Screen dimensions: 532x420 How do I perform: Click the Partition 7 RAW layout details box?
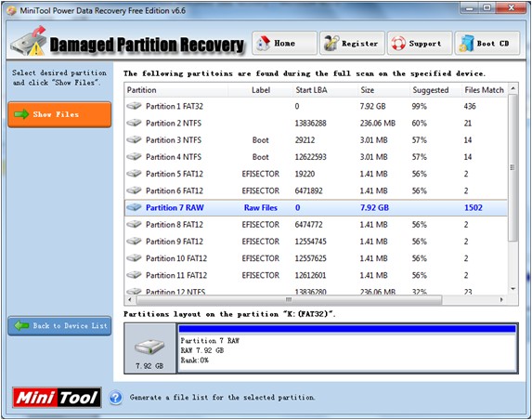(347, 352)
